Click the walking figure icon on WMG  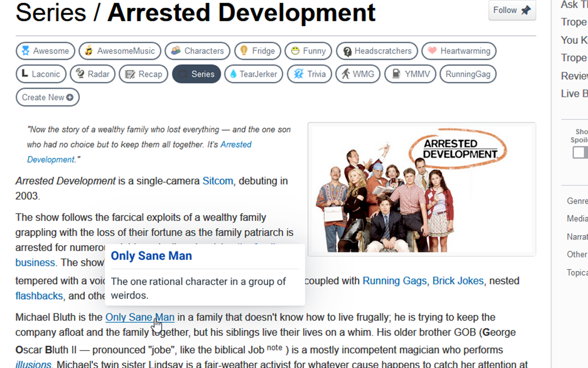(346, 74)
